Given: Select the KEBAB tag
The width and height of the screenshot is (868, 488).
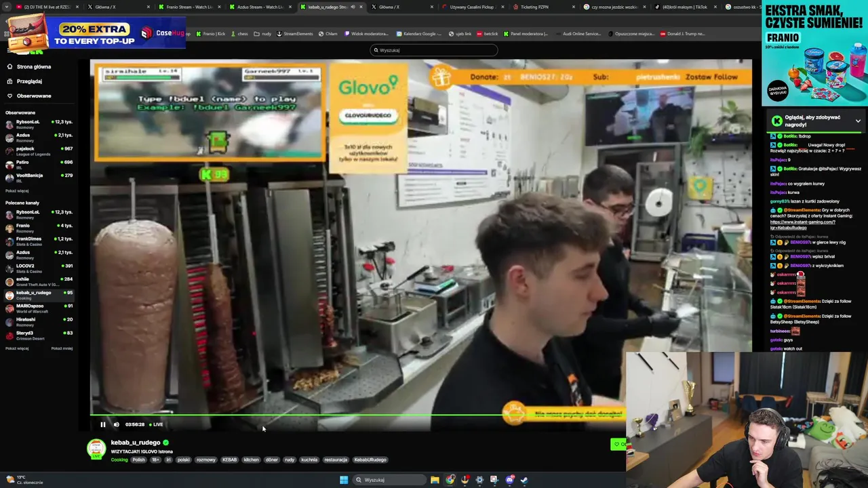Looking at the screenshot, I should 230,460.
